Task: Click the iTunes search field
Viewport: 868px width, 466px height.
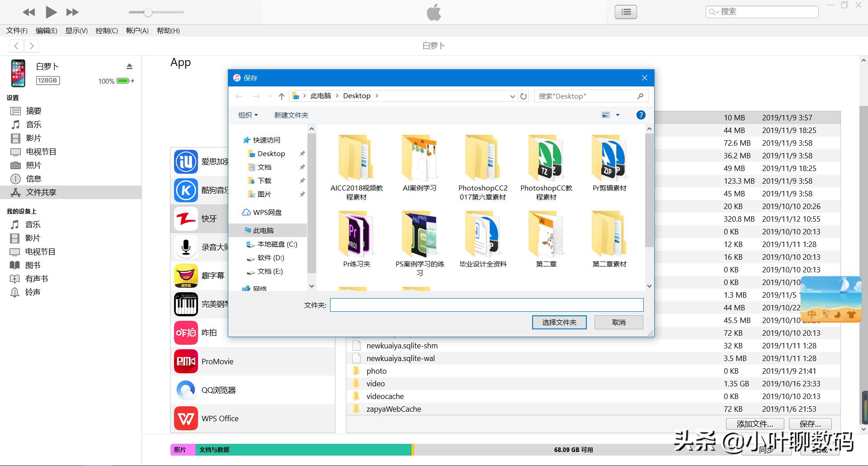Action: [x=762, y=12]
